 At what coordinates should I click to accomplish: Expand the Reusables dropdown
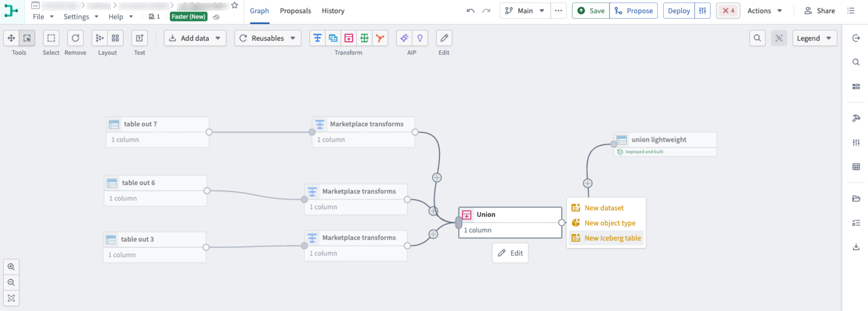pyautogui.click(x=268, y=38)
